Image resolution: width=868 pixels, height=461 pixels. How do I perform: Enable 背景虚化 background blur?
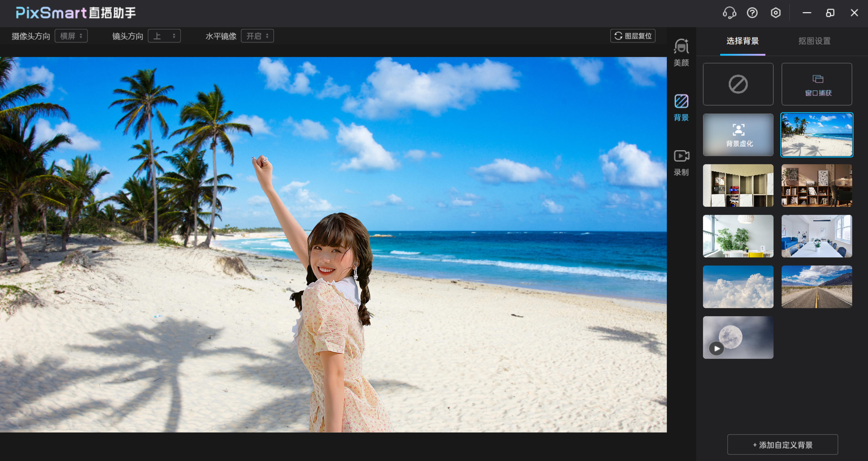738,135
